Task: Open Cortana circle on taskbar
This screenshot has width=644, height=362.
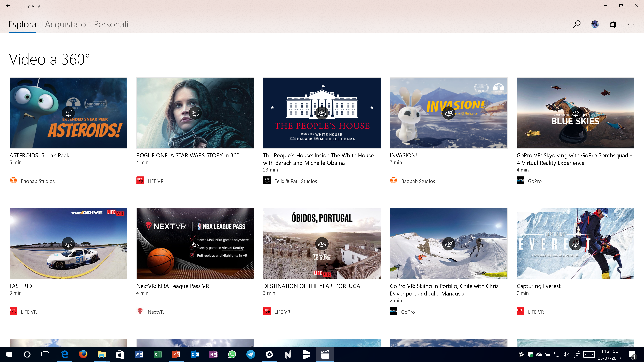Action: pos(27,354)
